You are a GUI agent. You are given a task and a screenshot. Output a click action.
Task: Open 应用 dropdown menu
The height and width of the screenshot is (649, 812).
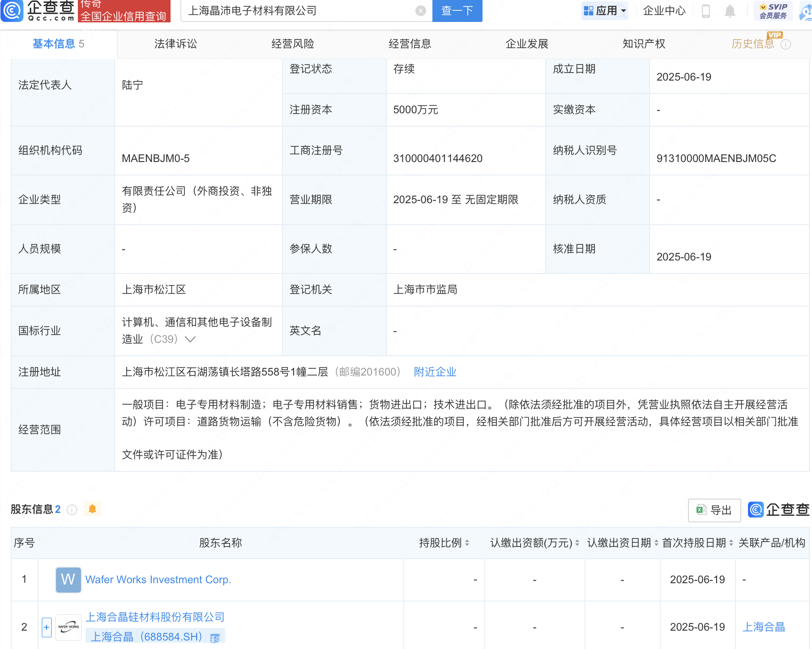point(605,11)
